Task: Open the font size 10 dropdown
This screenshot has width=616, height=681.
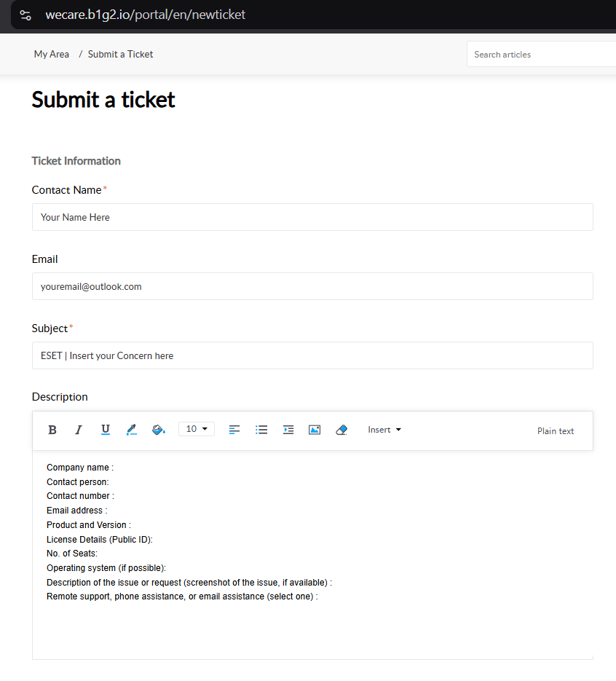Action: 197,429
